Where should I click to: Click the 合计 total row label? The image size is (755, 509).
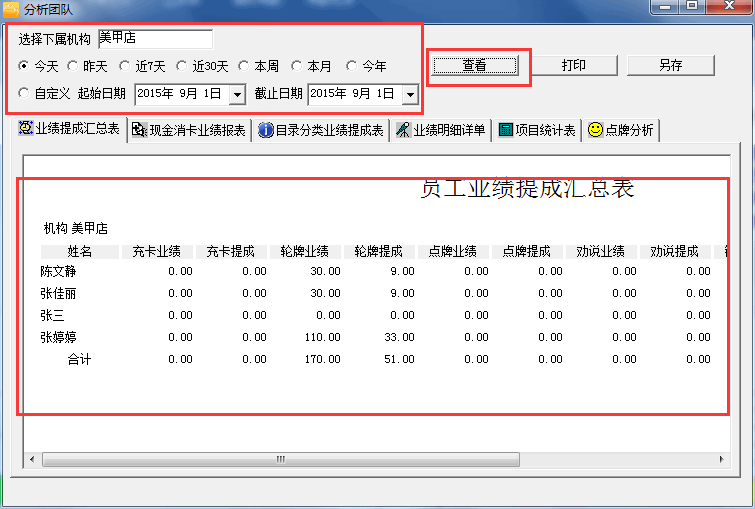click(79, 359)
